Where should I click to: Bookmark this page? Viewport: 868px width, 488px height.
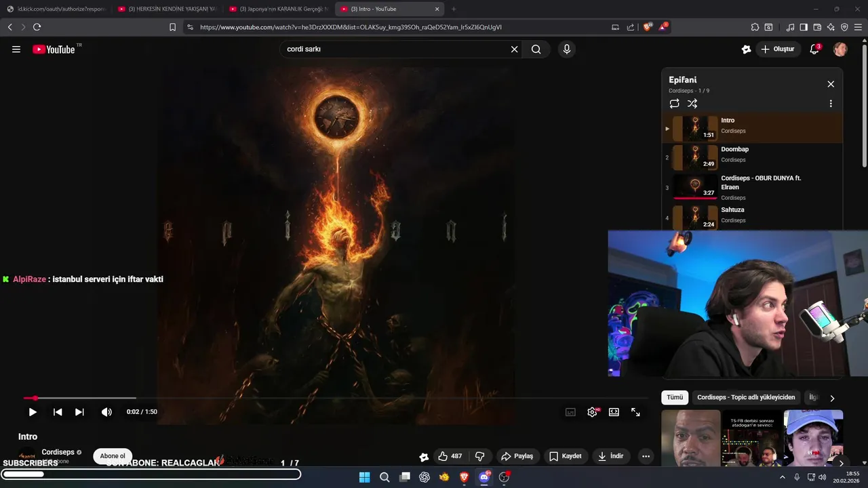coord(172,27)
